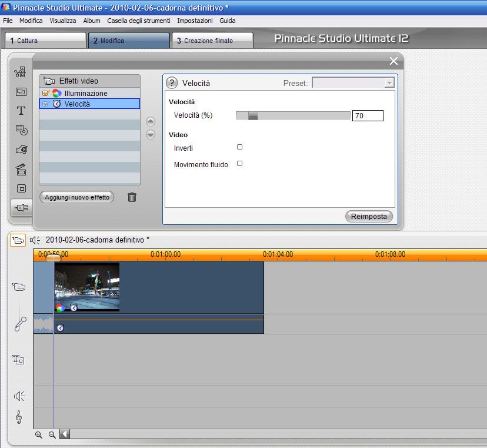Image resolution: width=487 pixels, height=448 pixels.
Task: Open the disc menu tool icon
Action: tap(21, 130)
